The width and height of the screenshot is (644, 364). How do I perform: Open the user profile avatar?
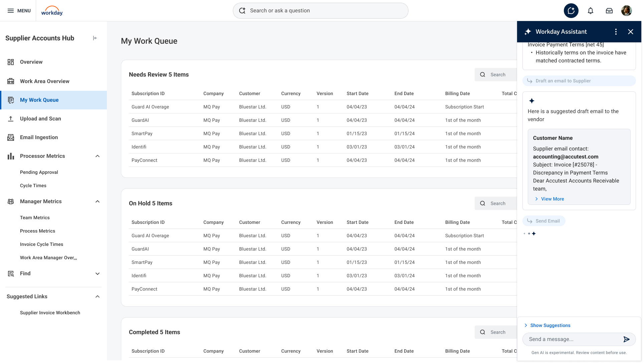626,11
